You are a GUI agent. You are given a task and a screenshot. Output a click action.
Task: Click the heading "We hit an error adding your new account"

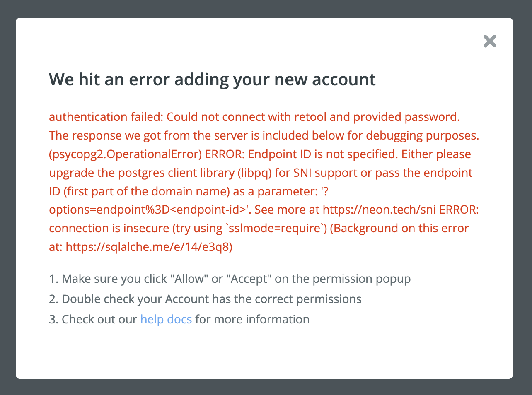pos(212,79)
